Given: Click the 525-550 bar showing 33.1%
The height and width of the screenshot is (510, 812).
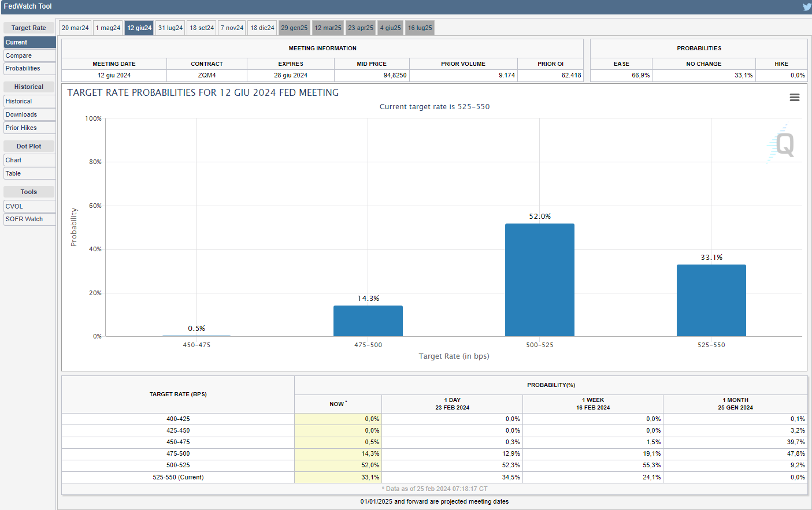Looking at the screenshot, I should click(711, 300).
